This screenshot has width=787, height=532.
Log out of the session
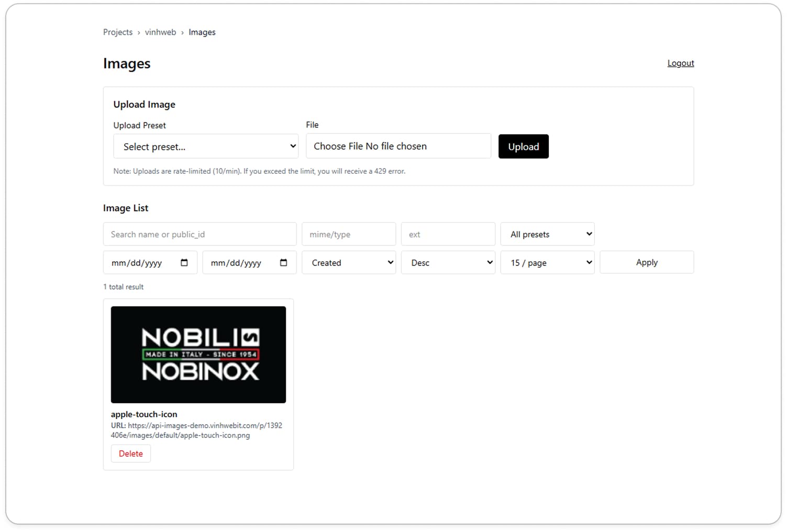(x=681, y=62)
